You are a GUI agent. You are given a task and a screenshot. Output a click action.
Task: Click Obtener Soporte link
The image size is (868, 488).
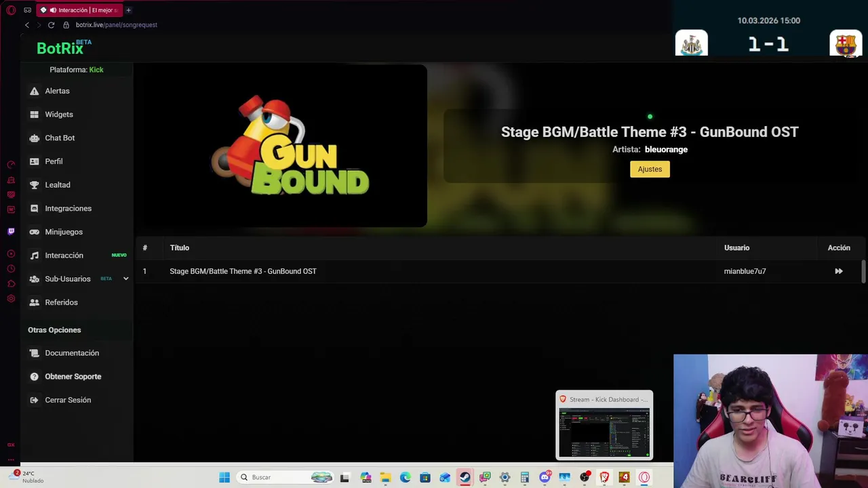[x=73, y=377]
